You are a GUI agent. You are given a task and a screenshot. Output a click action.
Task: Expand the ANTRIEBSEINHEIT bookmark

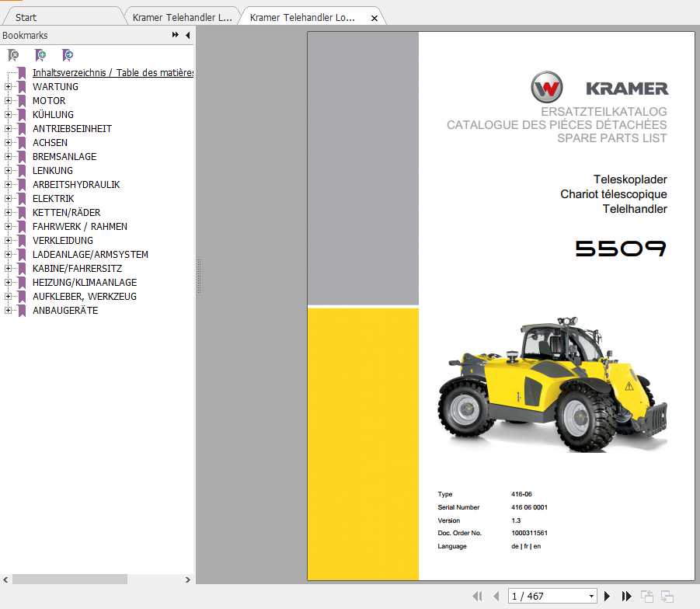point(8,129)
